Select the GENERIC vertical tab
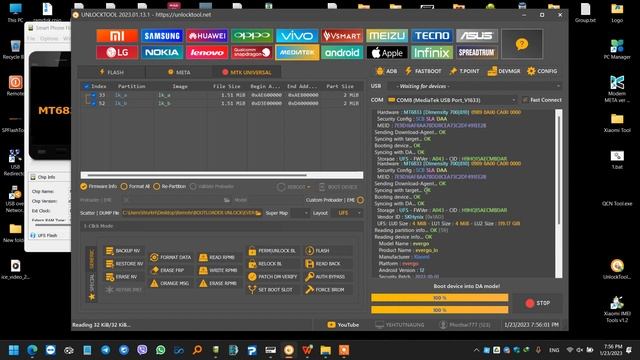 click(91, 259)
